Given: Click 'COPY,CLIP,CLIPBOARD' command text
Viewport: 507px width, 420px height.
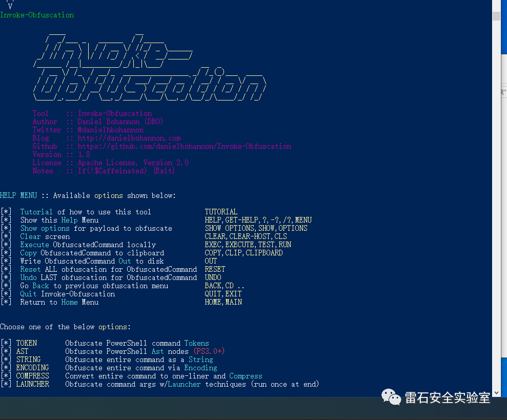Looking at the screenshot, I should click(244, 253).
